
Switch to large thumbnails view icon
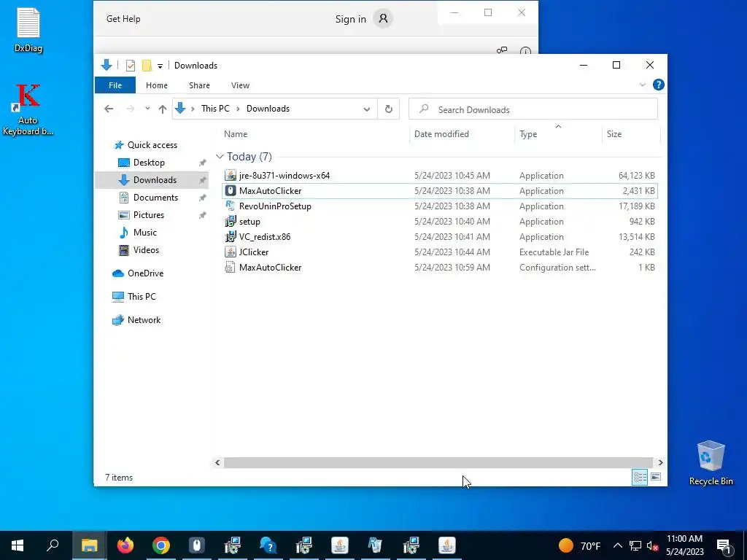pyautogui.click(x=656, y=477)
